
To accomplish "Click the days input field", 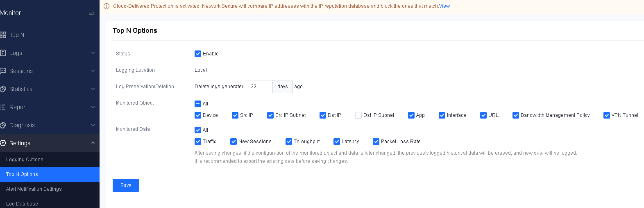I will pyautogui.click(x=259, y=87).
